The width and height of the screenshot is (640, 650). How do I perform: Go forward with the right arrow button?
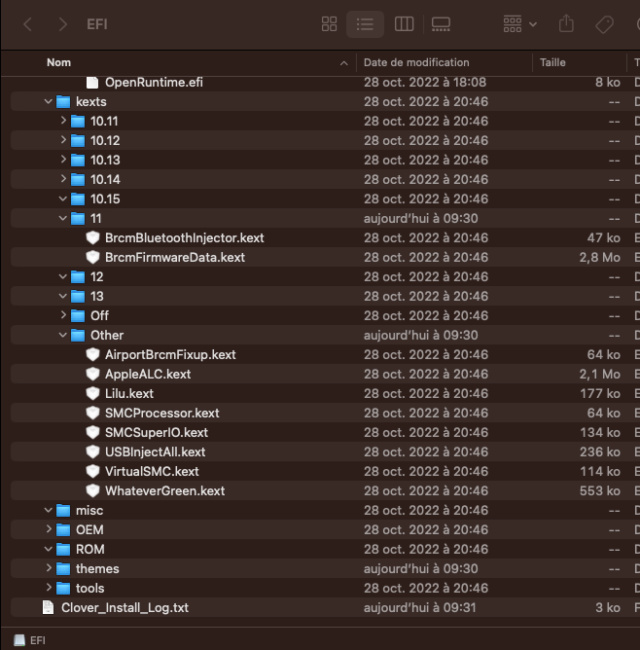pos(63,24)
